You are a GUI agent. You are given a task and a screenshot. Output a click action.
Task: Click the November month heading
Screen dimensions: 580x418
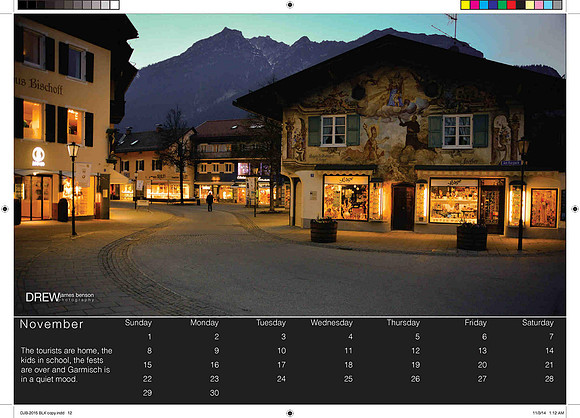51,324
